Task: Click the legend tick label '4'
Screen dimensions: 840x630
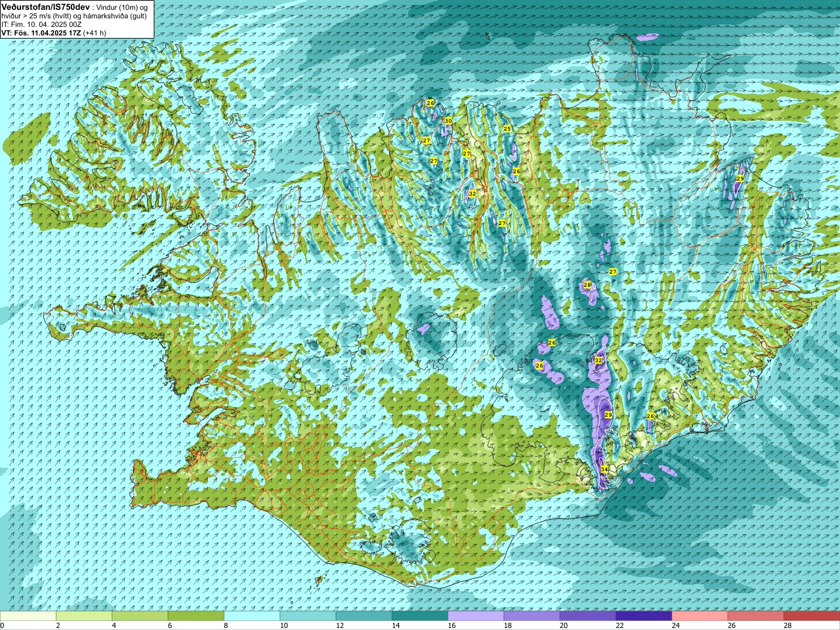Action: [114, 625]
